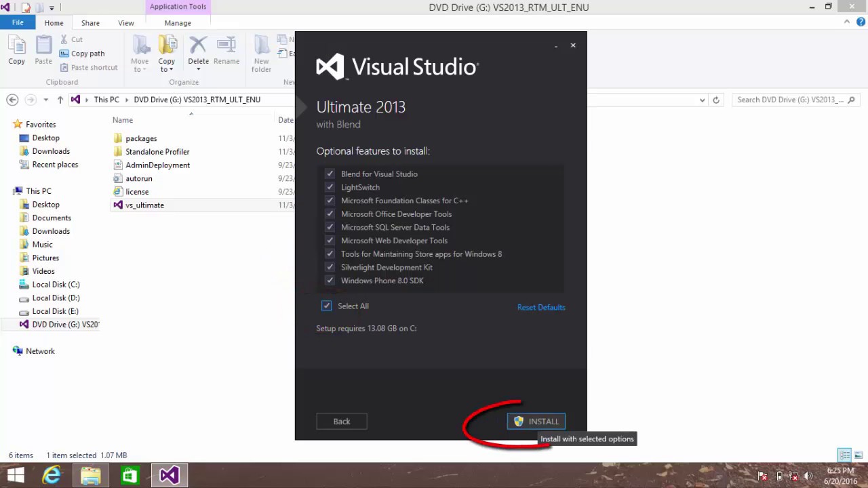
Task: Select Local Disk (C:) in navigation pane
Action: [x=56, y=285]
